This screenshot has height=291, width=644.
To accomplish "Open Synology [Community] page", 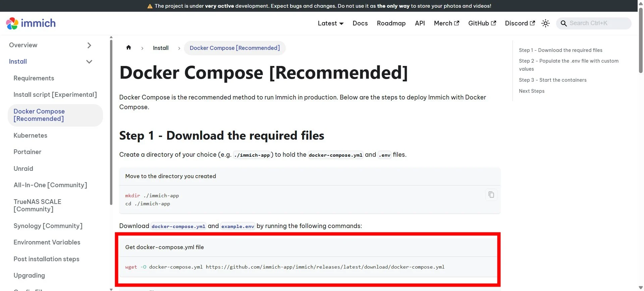I will [x=48, y=226].
